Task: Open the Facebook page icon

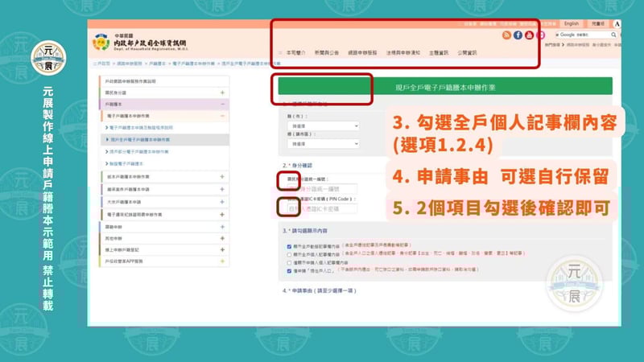Action: pyautogui.click(x=518, y=35)
